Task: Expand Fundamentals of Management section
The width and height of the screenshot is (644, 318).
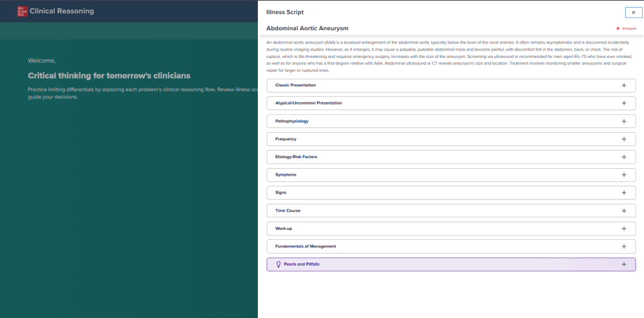Action: pyautogui.click(x=450, y=246)
